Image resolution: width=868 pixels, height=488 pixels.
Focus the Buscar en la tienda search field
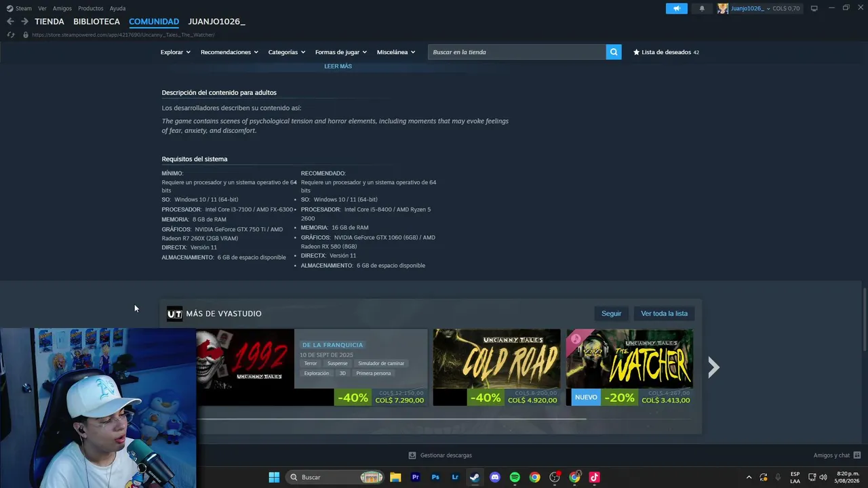[x=517, y=52]
